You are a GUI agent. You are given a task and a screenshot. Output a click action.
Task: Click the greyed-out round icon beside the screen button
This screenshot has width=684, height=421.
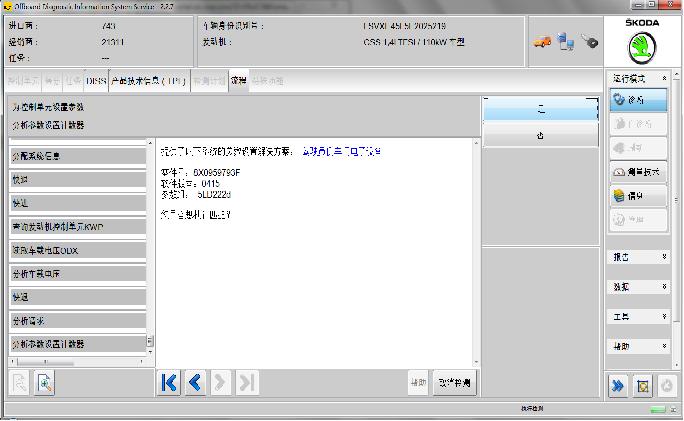tap(667, 386)
